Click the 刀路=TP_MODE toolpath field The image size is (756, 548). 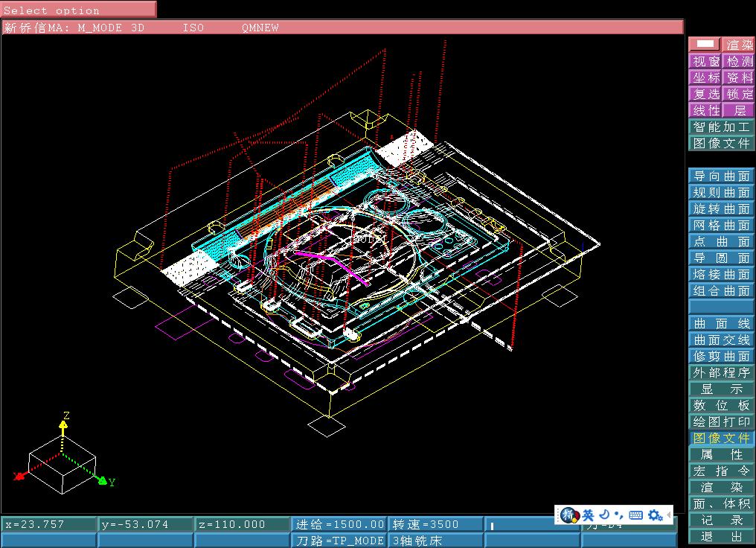tap(339, 541)
